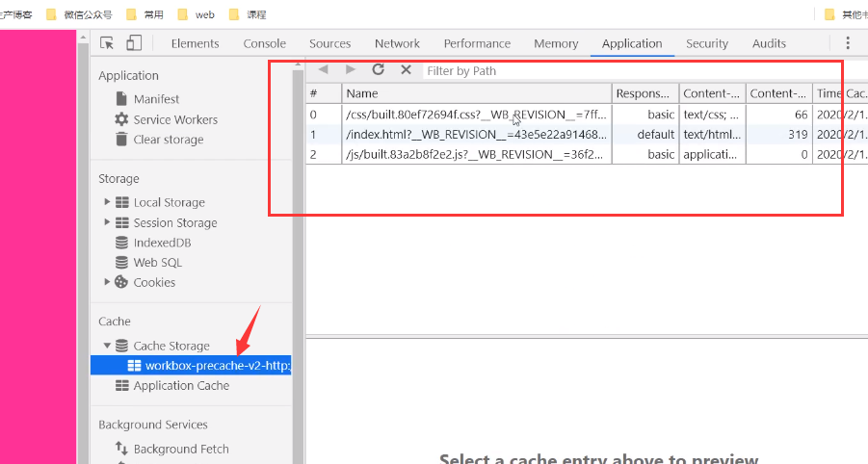
Task: Switch to the Security tab
Action: tap(707, 43)
